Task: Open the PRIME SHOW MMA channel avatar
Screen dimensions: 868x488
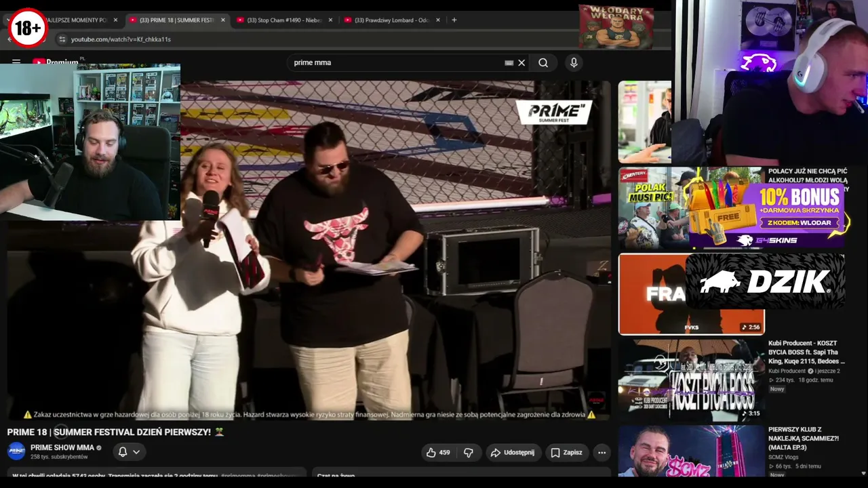Action: [16, 451]
